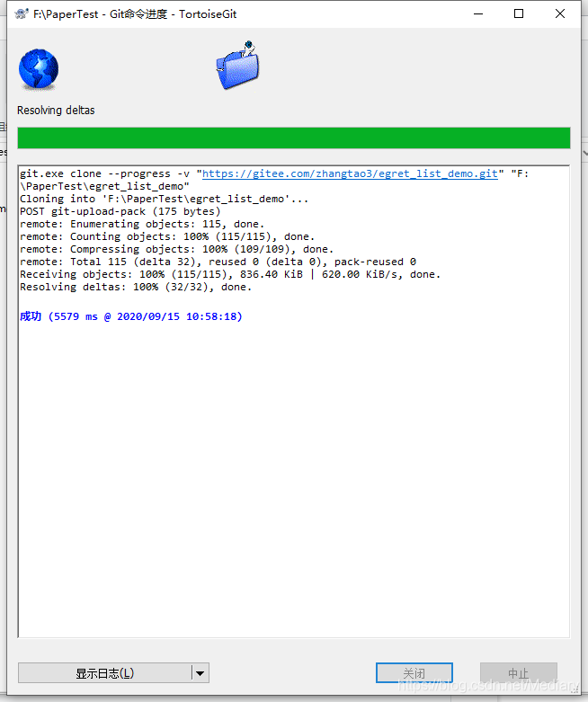Click the 'Resolving deltas' status label

(56, 111)
